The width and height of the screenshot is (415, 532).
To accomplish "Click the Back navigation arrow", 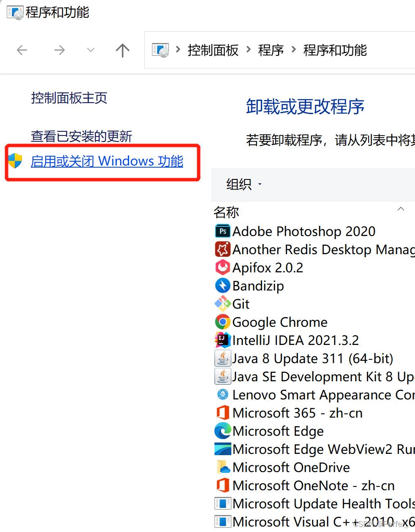I will click(22, 50).
